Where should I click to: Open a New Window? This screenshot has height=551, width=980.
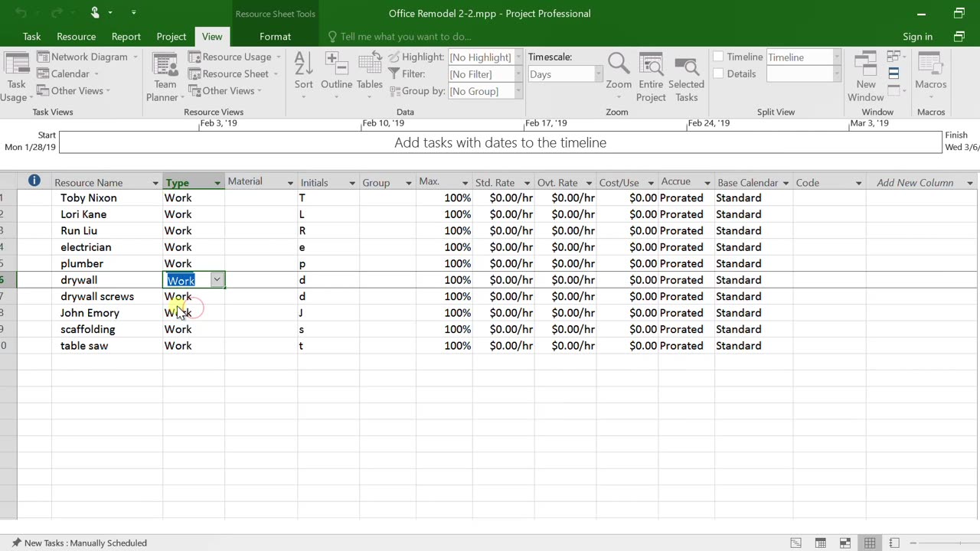pyautogui.click(x=866, y=77)
